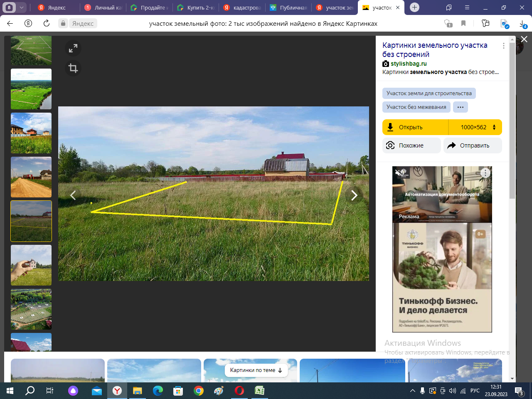This screenshot has height=399, width=532.
Task: Open the taskbar clock and calendar
Action: coord(496,391)
